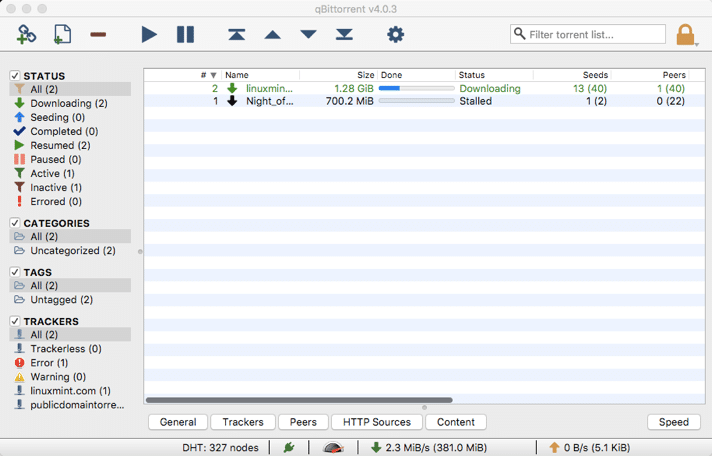712x456 pixels.
Task: Sort by the Name column header
Action: coord(261,75)
